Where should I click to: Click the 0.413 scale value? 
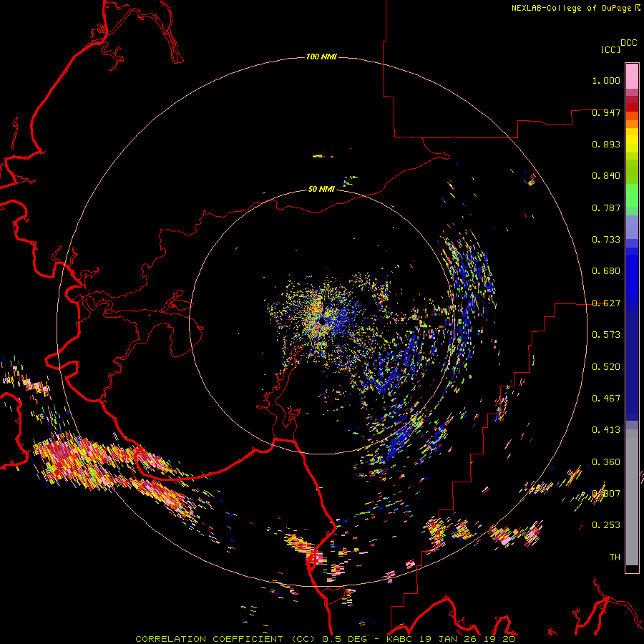click(x=606, y=430)
